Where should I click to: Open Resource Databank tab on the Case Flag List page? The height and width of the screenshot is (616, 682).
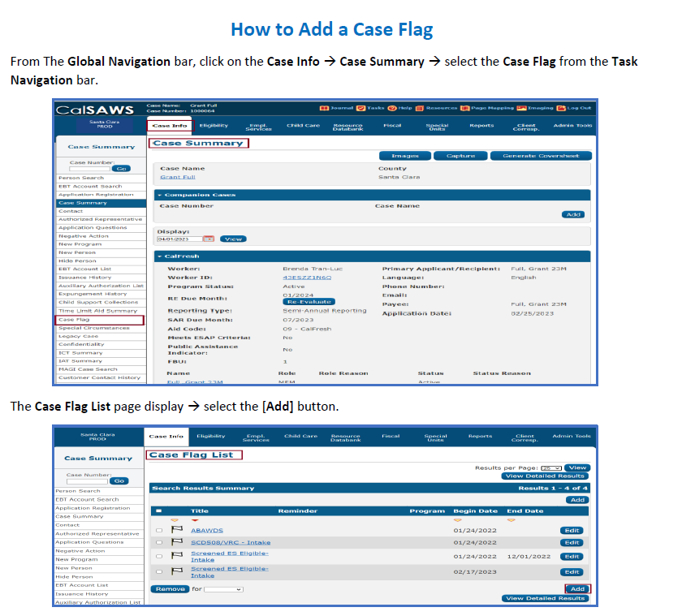[345, 437]
